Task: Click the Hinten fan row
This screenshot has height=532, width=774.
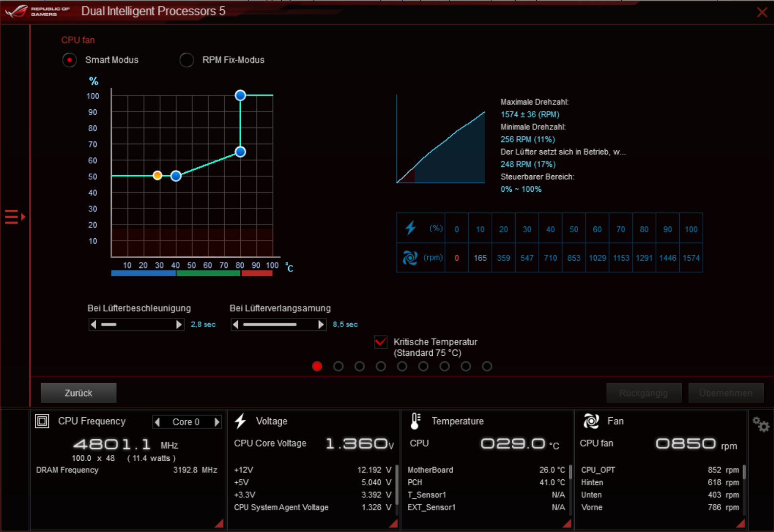Action: click(x=660, y=482)
